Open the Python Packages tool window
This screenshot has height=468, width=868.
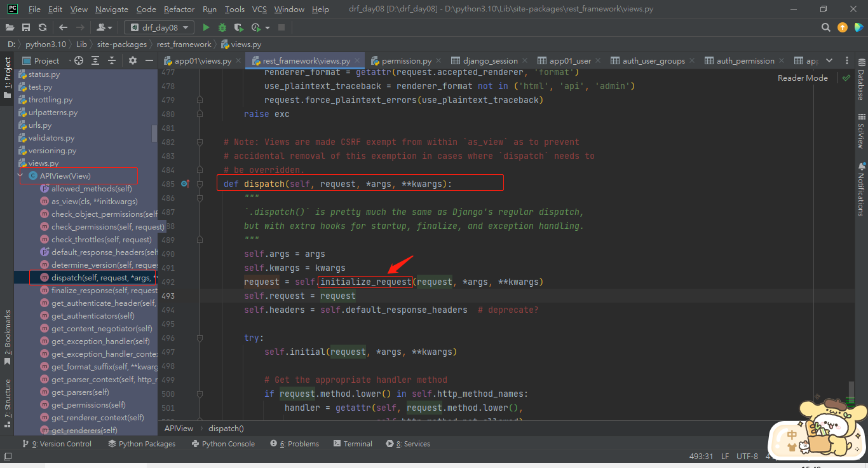(141, 444)
